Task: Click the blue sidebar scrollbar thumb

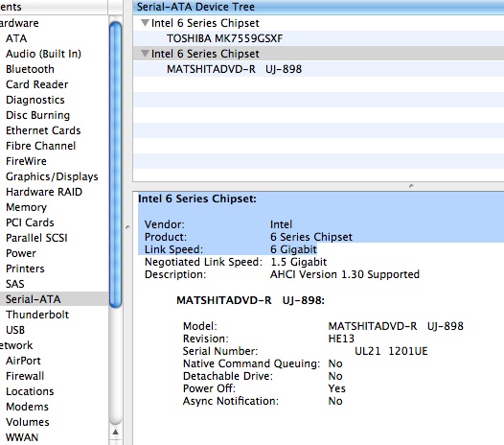Action: coord(115,164)
